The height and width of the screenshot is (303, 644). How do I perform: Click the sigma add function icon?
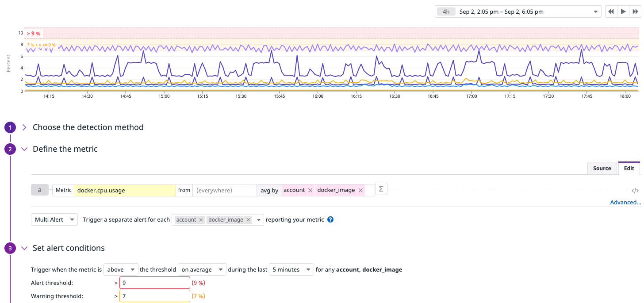(x=380, y=189)
